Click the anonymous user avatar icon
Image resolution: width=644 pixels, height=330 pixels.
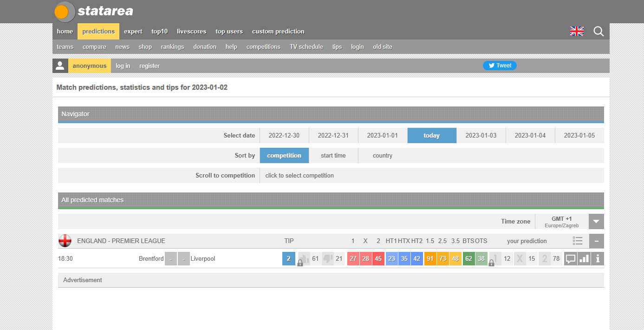pyautogui.click(x=60, y=66)
